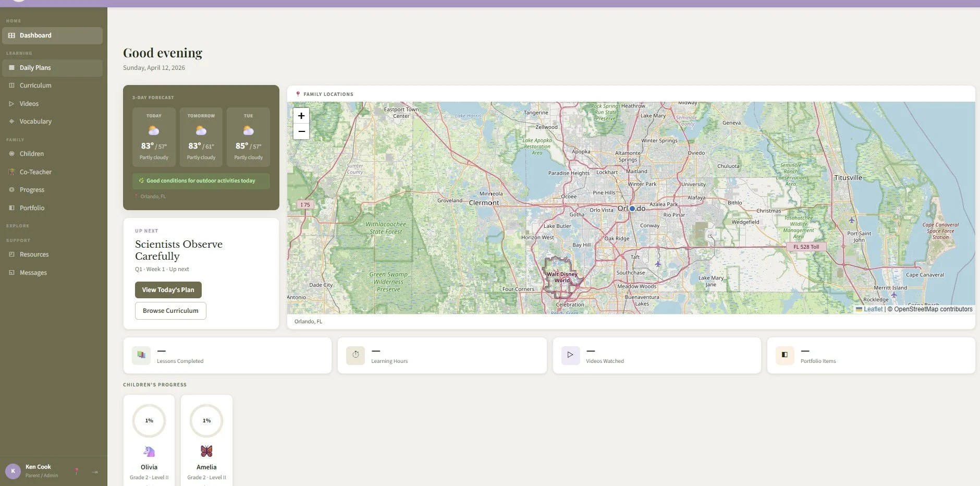The width and height of the screenshot is (980, 486).
Task: Click Amelia's 1% progress ring
Action: pos(206,421)
